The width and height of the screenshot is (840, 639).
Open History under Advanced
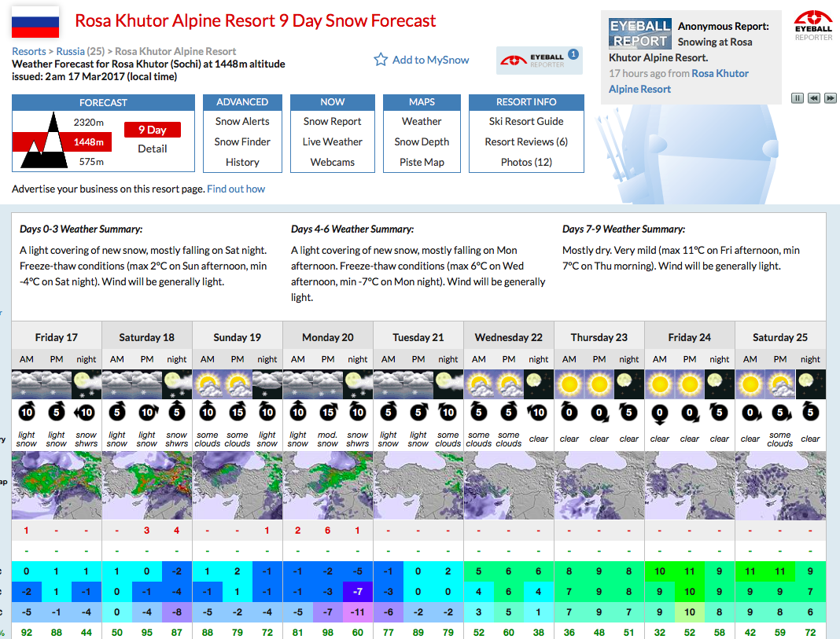pos(242,162)
